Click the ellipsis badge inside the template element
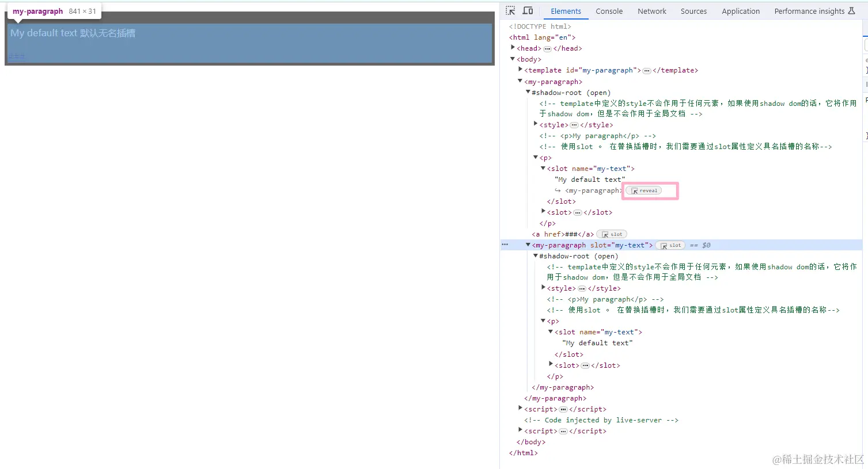This screenshot has height=469, width=868. (647, 71)
